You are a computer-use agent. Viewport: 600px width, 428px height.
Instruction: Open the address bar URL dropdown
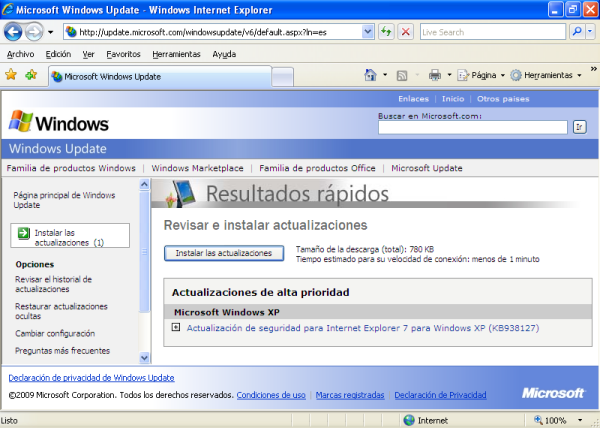pyautogui.click(x=367, y=32)
